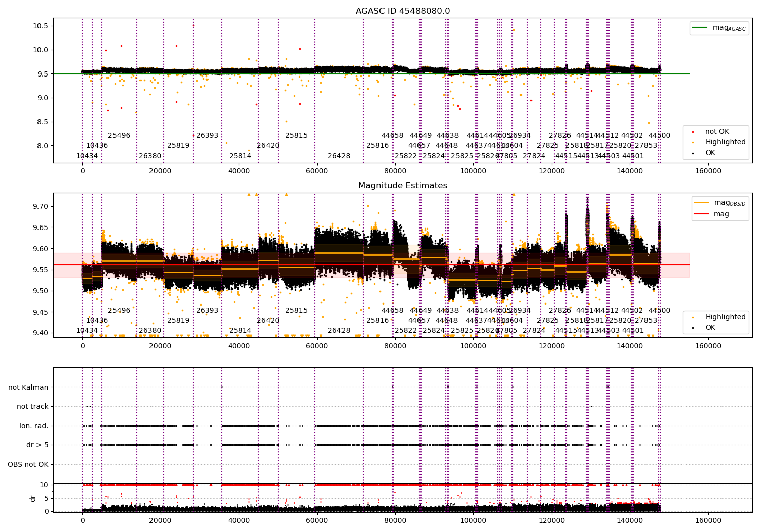
Task: Click the 'Ion. rad.' axis label
Action: tap(34, 426)
